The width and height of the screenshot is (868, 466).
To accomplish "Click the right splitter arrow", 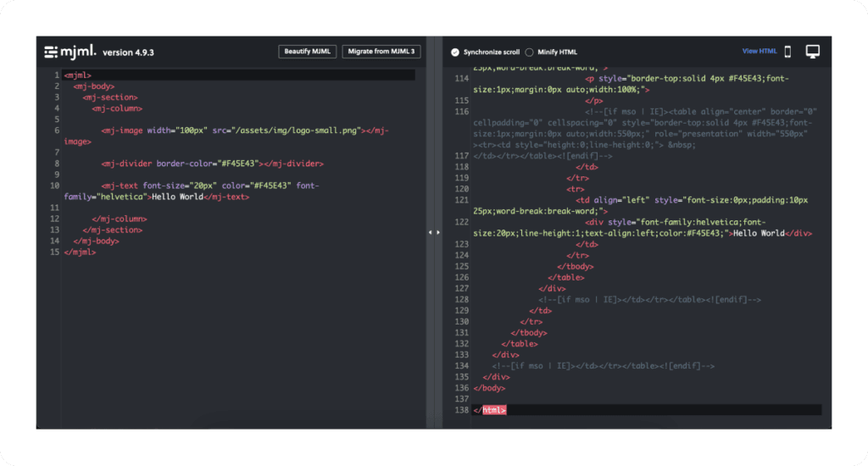I will click(438, 232).
